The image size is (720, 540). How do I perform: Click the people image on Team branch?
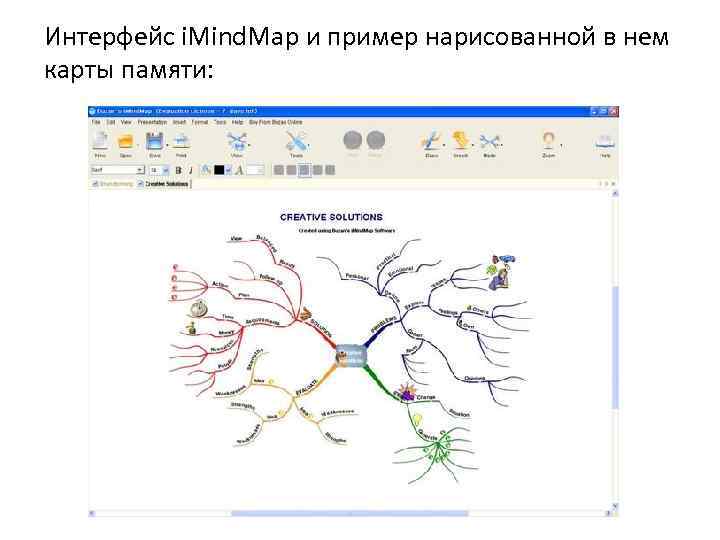click(x=501, y=272)
